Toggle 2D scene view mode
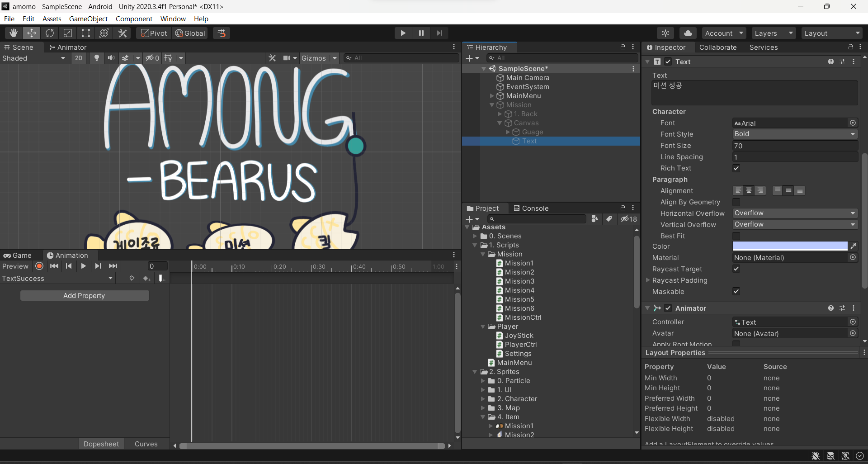 click(79, 58)
